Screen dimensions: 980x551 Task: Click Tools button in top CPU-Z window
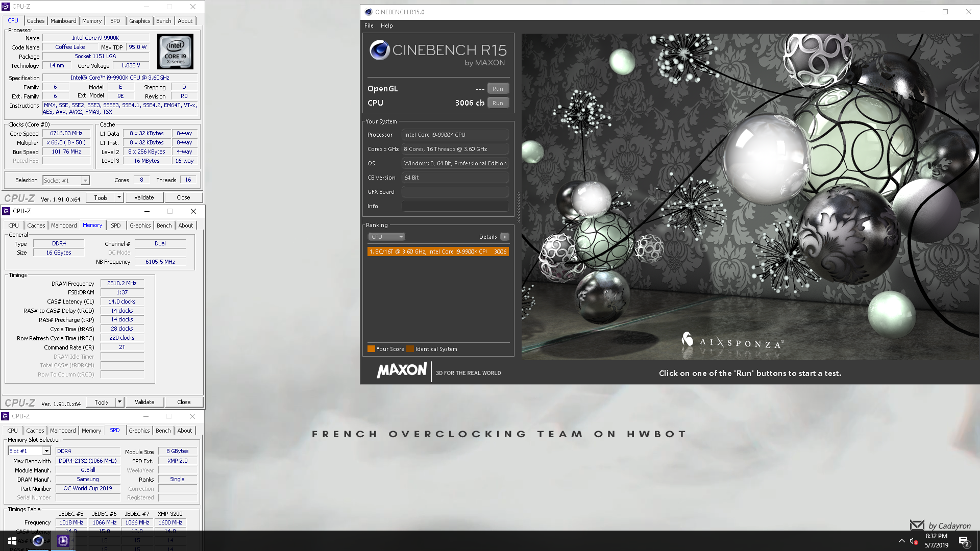click(x=101, y=197)
